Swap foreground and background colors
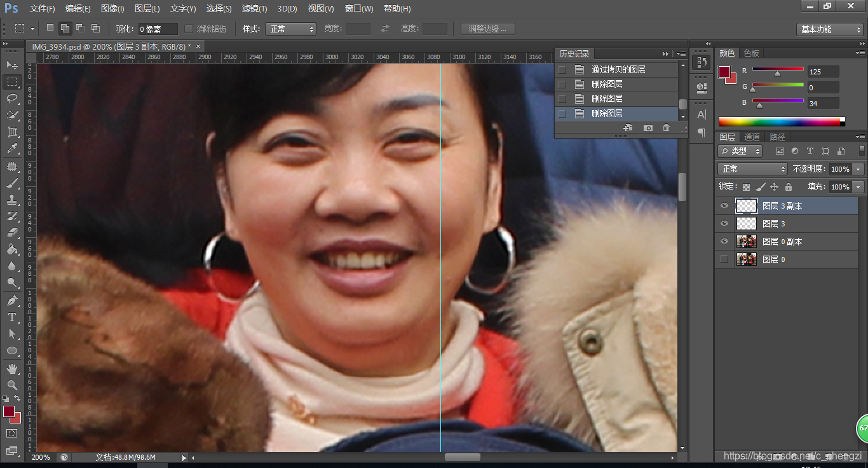 coord(18,398)
